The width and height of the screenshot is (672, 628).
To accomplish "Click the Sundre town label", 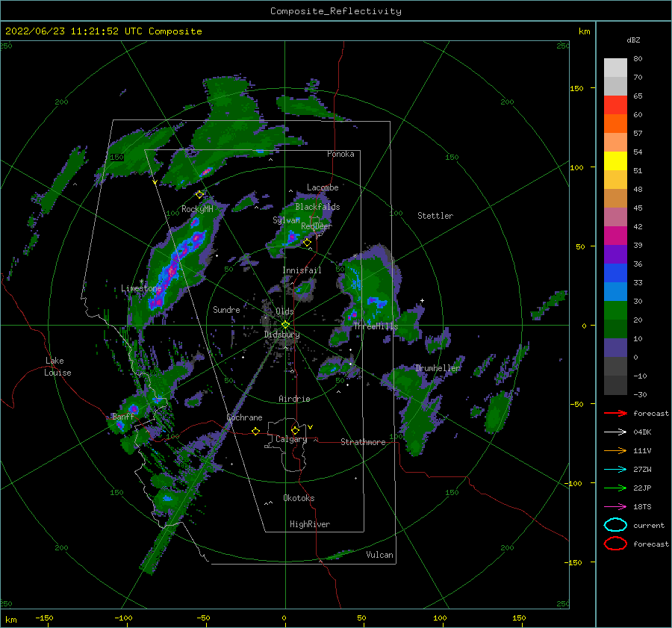I will click(226, 309).
